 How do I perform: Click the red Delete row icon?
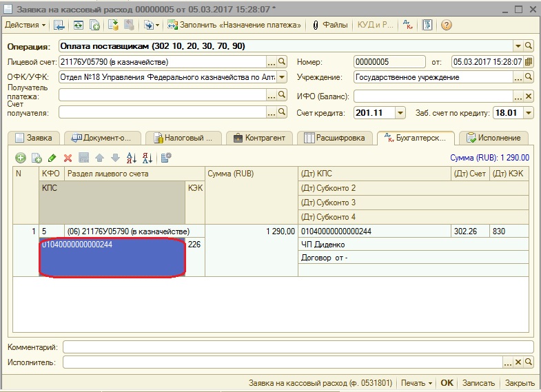pyautogui.click(x=68, y=158)
